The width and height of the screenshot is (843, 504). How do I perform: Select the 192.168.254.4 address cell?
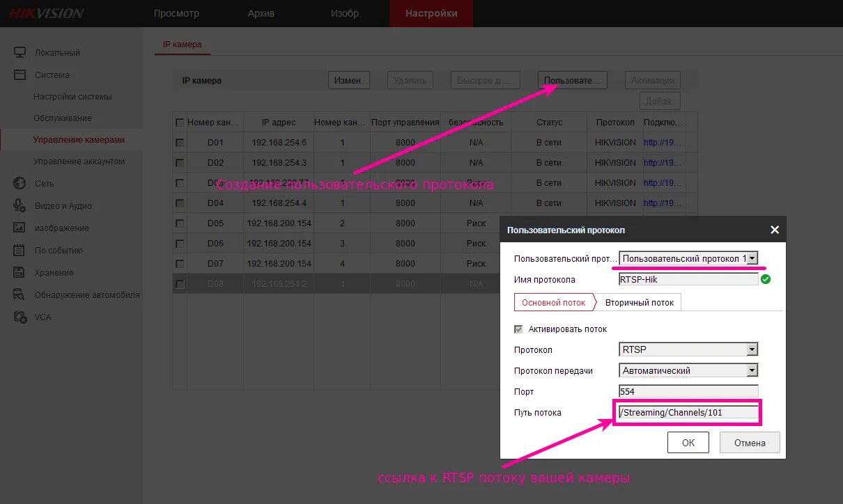(279, 203)
